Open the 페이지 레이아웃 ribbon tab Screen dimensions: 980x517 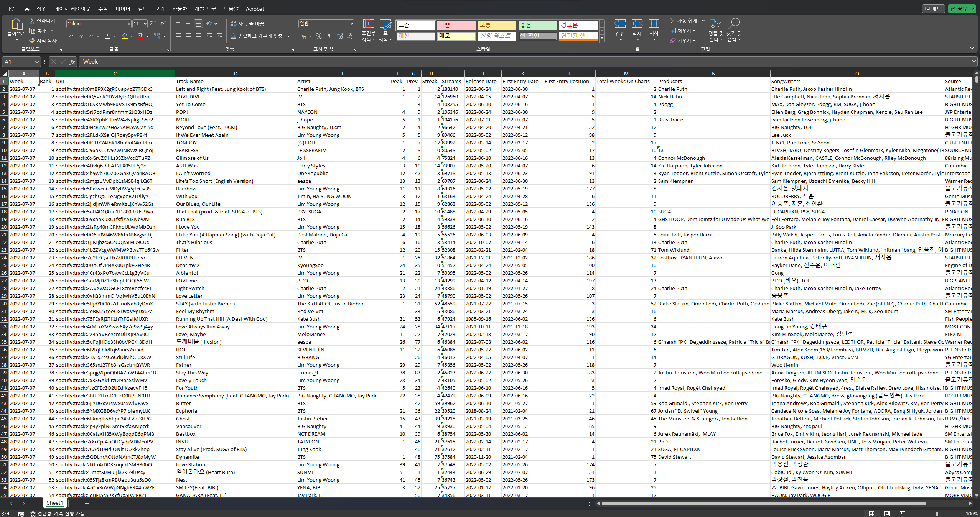point(72,8)
